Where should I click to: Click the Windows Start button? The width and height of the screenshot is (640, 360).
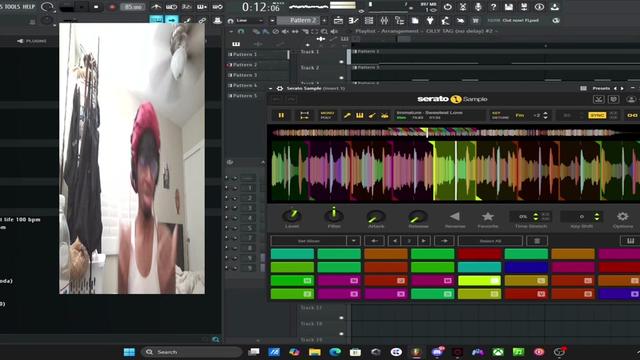(x=129, y=352)
